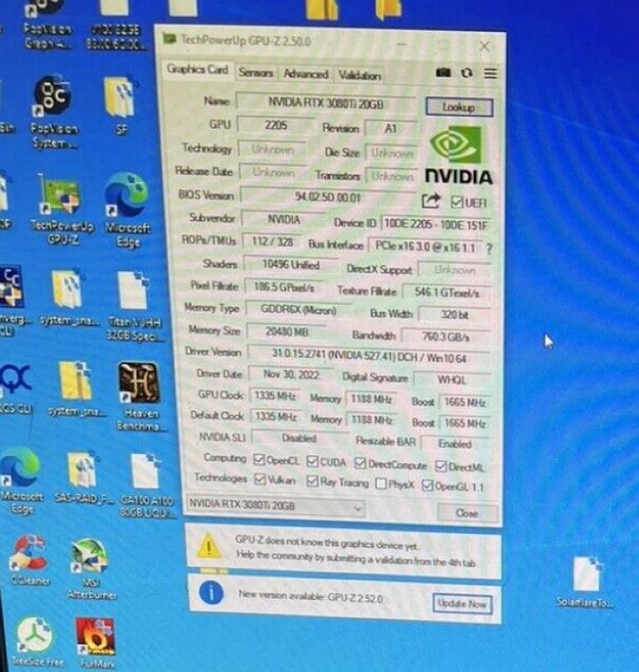Expand the NVIDIA RTX 3080Ti 20GB GPU dropdown
The image size is (639, 672).
coord(357,508)
